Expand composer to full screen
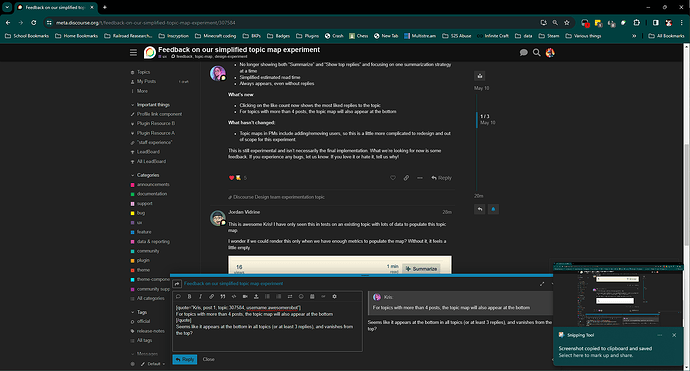The image size is (690, 371). click(x=542, y=284)
